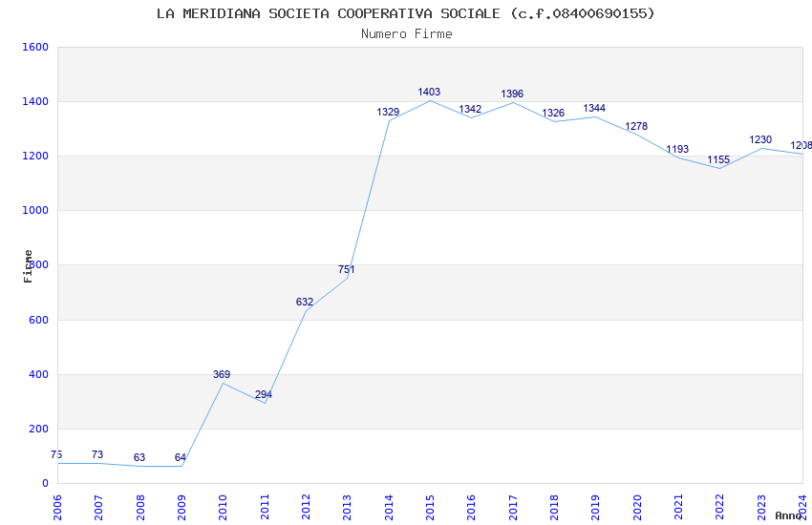Viewport: 812px width, 525px height.
Task: Click the y-axis value 1400
Action: pos(35,101)
